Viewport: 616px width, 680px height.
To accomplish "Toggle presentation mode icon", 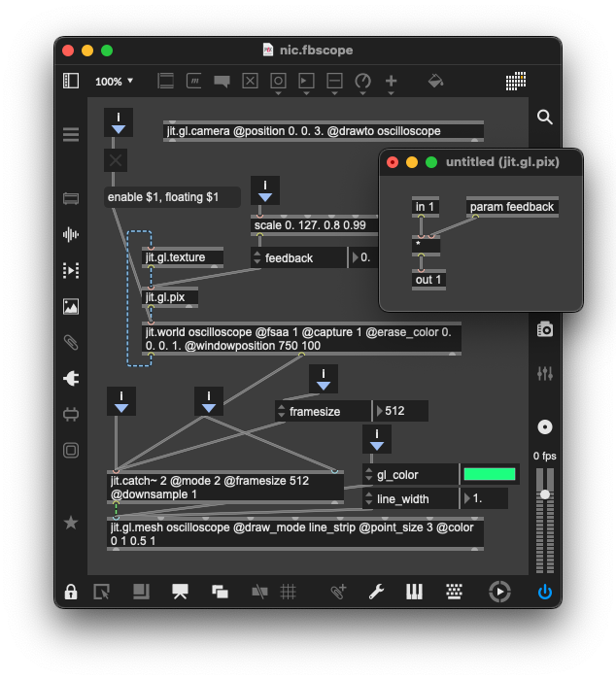I will point(180,592).
